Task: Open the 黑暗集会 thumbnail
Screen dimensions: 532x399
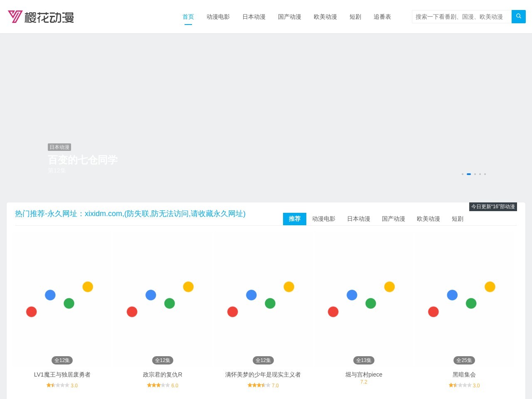Action: coord(464,299)
